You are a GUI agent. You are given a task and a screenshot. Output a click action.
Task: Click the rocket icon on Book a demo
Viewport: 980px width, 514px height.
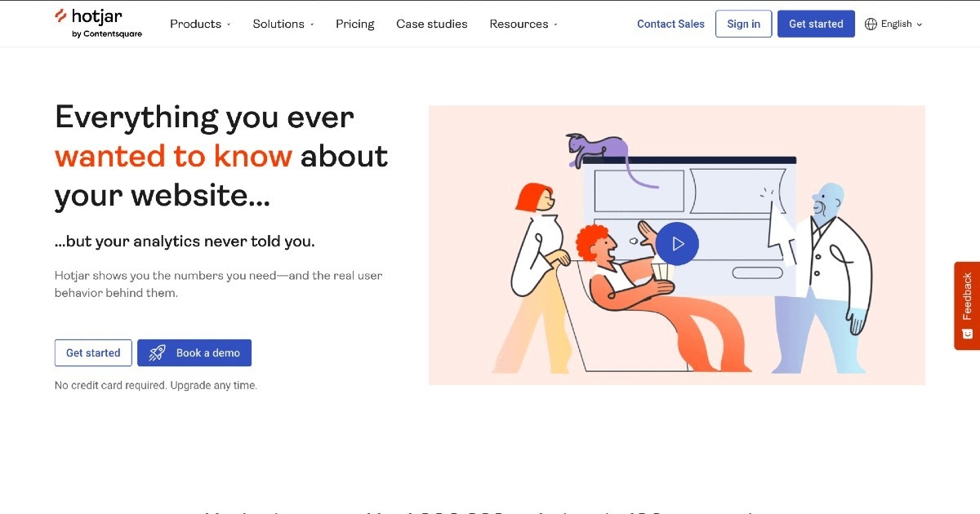(158, 352)
